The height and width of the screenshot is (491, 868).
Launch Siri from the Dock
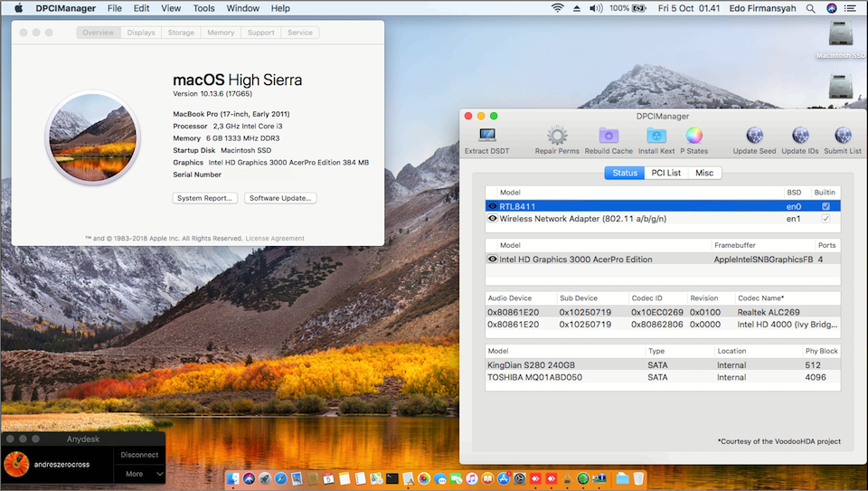click(x=250, y=478)
